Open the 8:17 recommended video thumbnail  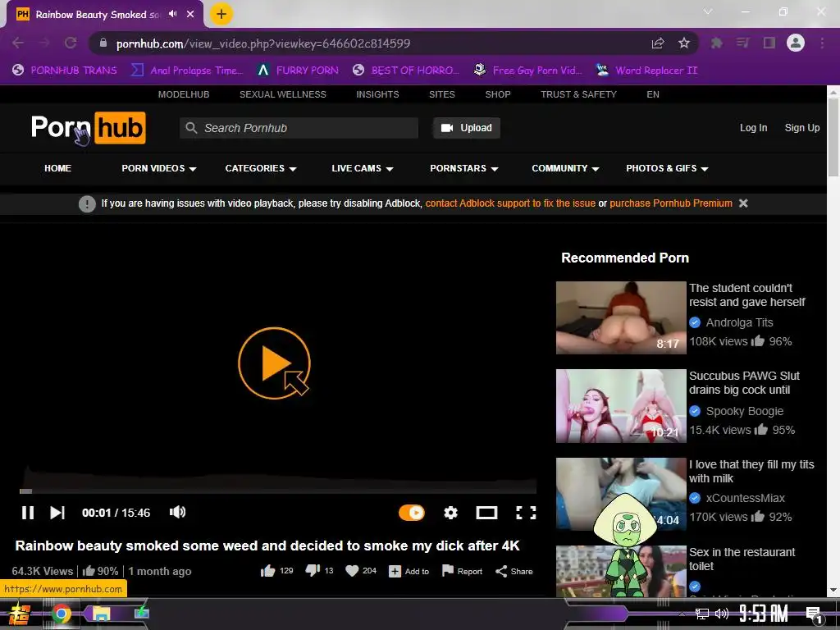click(x=621, y=317)
